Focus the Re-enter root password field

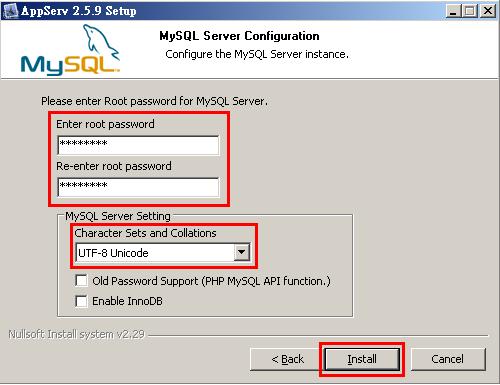click(x=138, y=187)
